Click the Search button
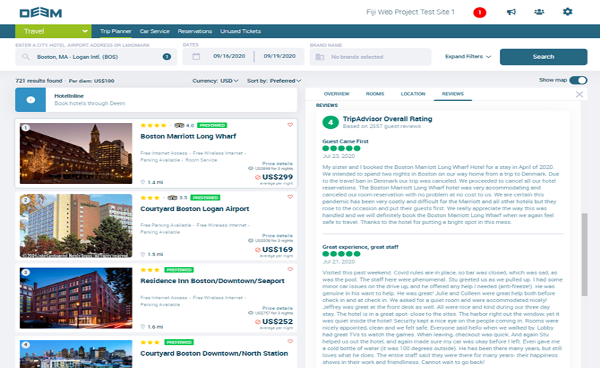The height and width of the screenshot is (368, 600). click(543, 57)
